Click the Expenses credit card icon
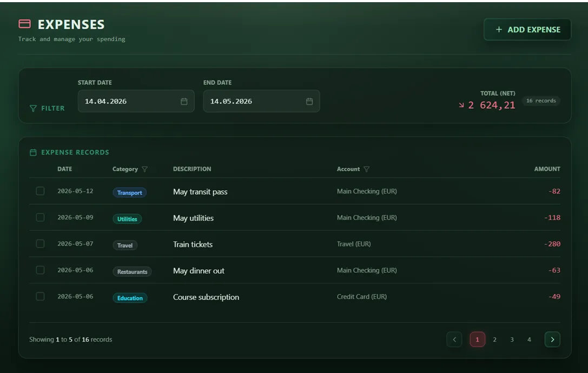588x373 pixels. coord(25,24)
